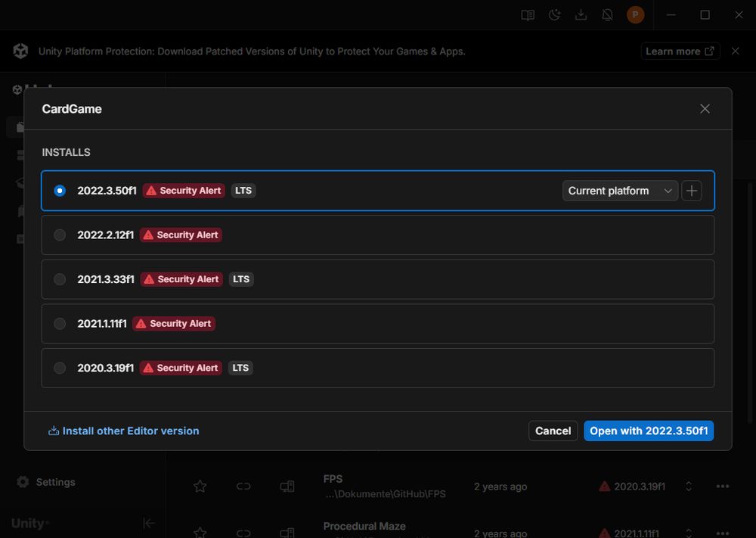This screenshot has width=756, height=538.
Task: Select the 2022.2.12f1 editor radio button
Action: point(60,235)
